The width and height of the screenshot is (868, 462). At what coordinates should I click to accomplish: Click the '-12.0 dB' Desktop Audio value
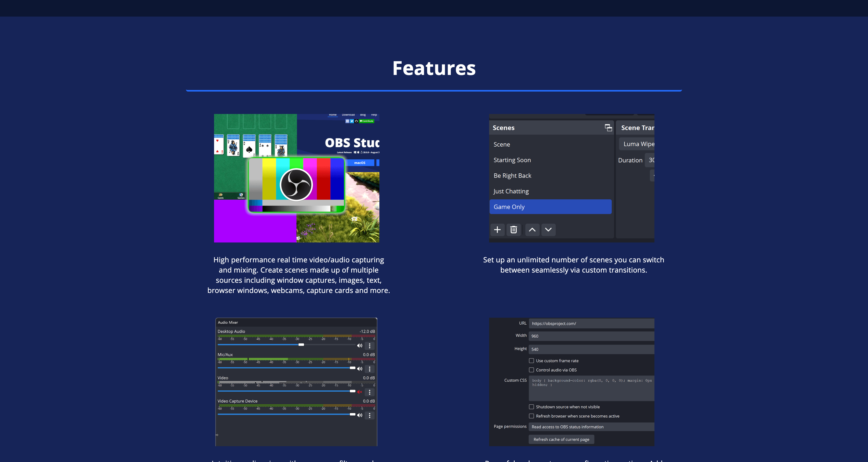tap(367, 331)
